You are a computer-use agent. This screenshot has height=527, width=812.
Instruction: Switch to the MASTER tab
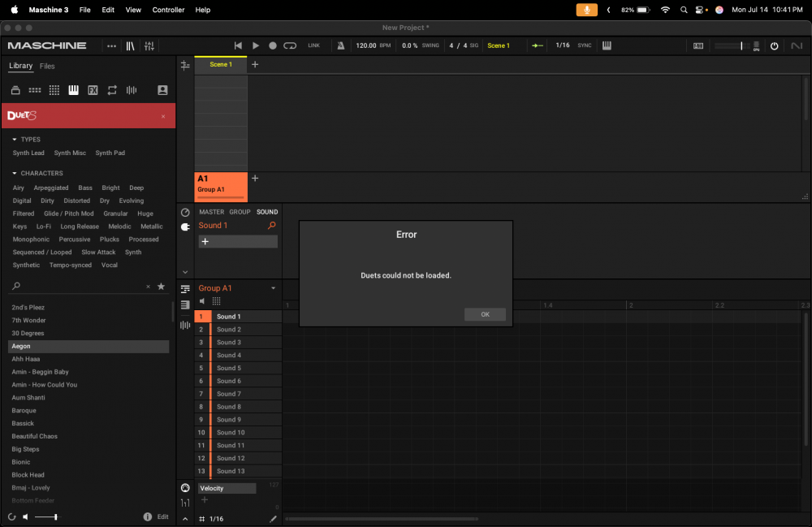coord(212,212)
